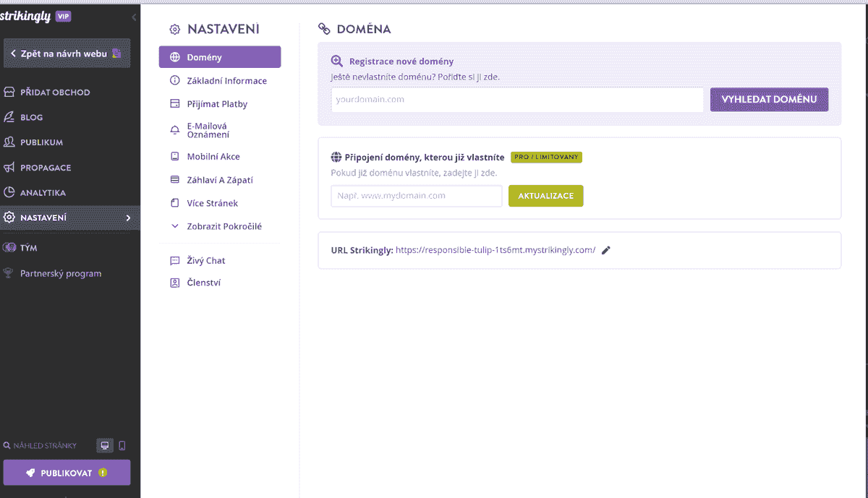Click the card icon beside Přijímat Platby
This screenshot has height=498, width=868.
click(174, 104)
